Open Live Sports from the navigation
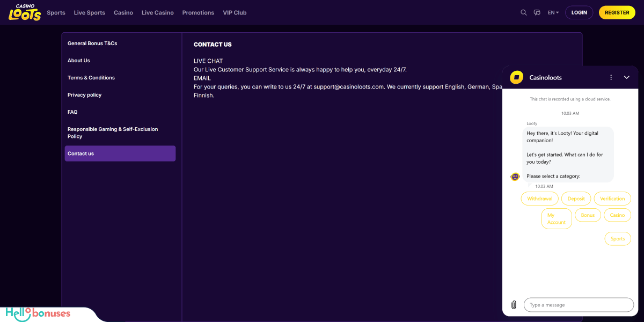The width and height of the screenshot is (644, 322). click(90, 12)
